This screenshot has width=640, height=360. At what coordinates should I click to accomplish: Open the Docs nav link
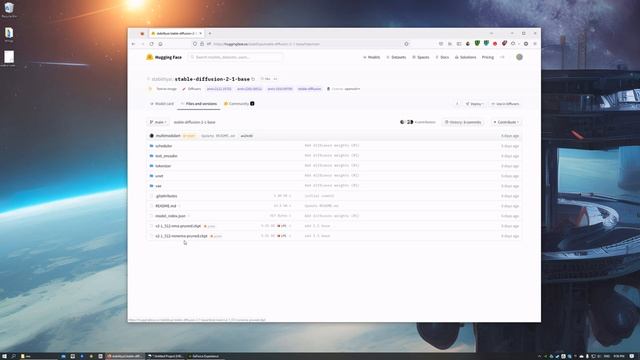coord(442,57)
